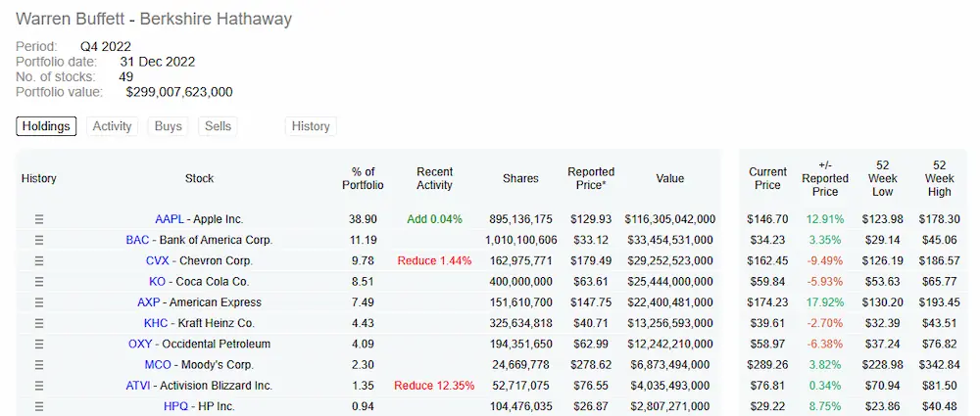Sort by 52 Week Low header

tap(883, 179)
